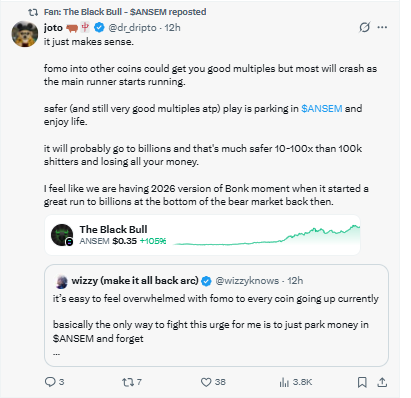Image resolution: width=411 pixels, height=398 pixels.
Task: Open the 'Fan: The Black Bull - $ANSEM reposted' link
Action: tap(125, 12)
